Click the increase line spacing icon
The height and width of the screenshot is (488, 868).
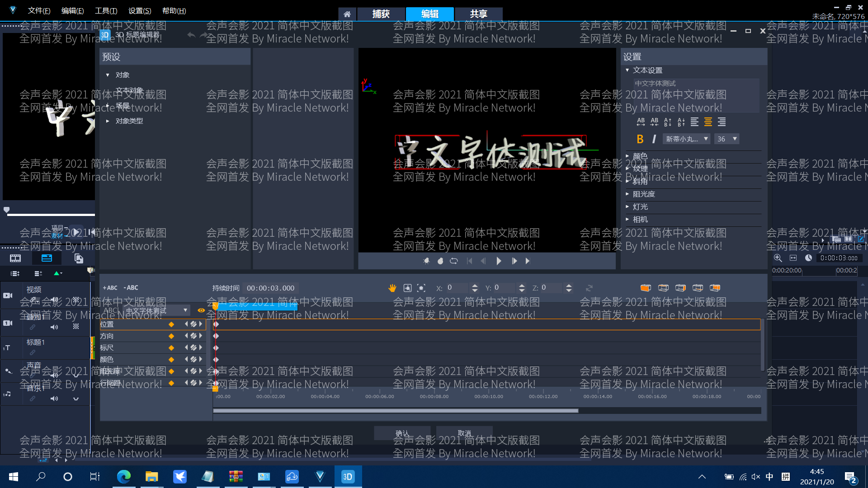click(x=668, y=122)
